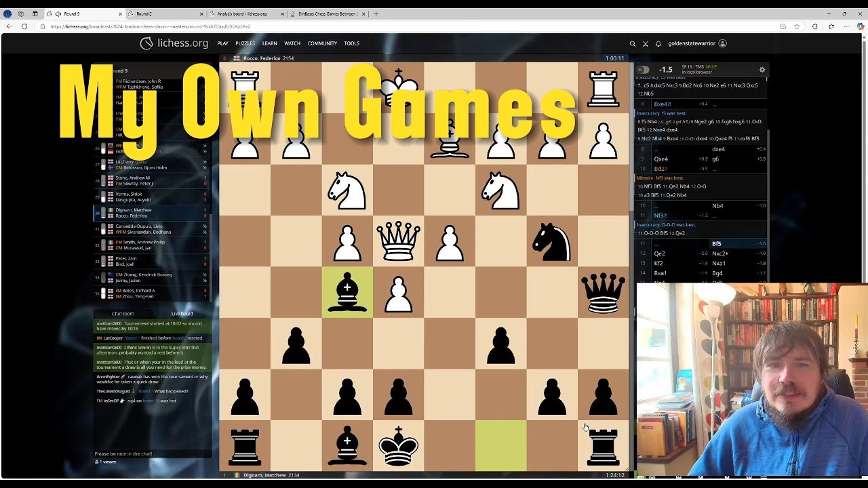Select the highlighted black bishop
Image resolution: width=868 pixels, height=488 pixels.
(347, 292)
